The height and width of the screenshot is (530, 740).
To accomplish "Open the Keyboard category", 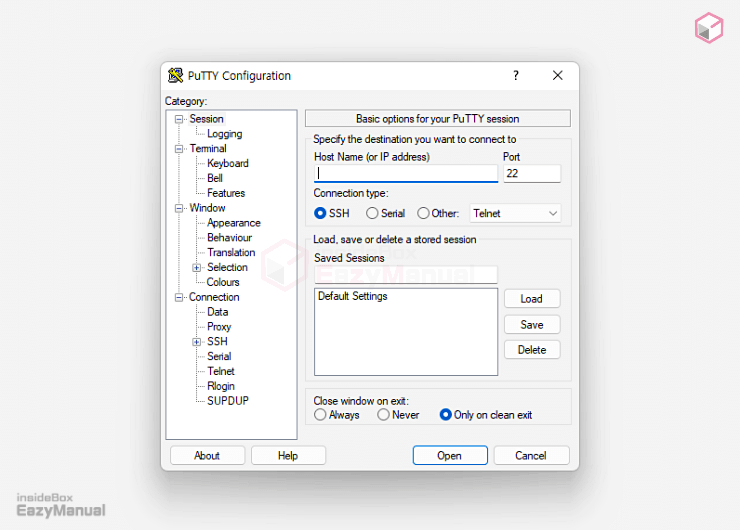I will (x=227, y=163).
